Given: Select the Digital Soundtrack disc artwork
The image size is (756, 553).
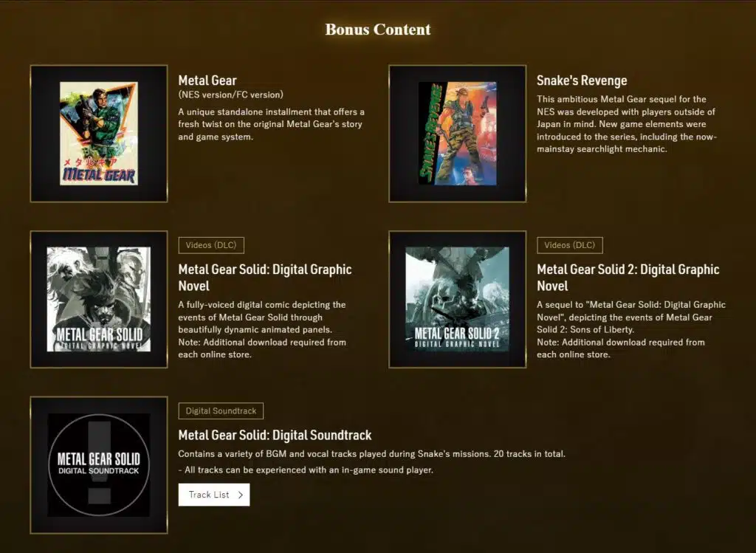Looking at the screenshot, I should tap(99, 465).
